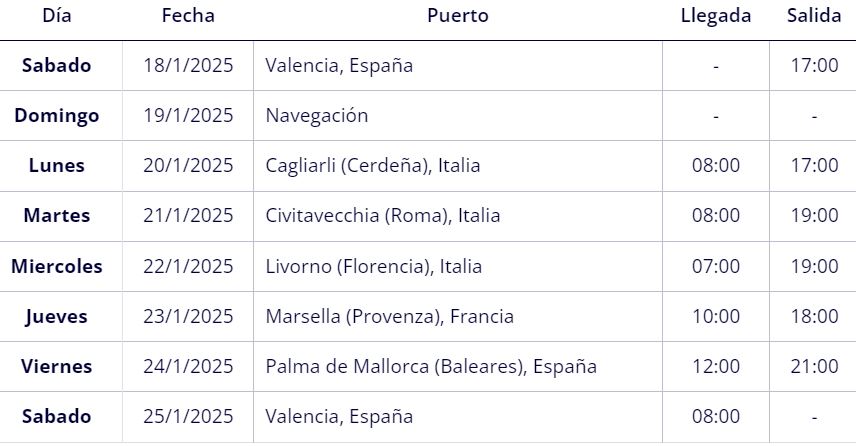Click the date 25/1/2025

coord(188,417)
